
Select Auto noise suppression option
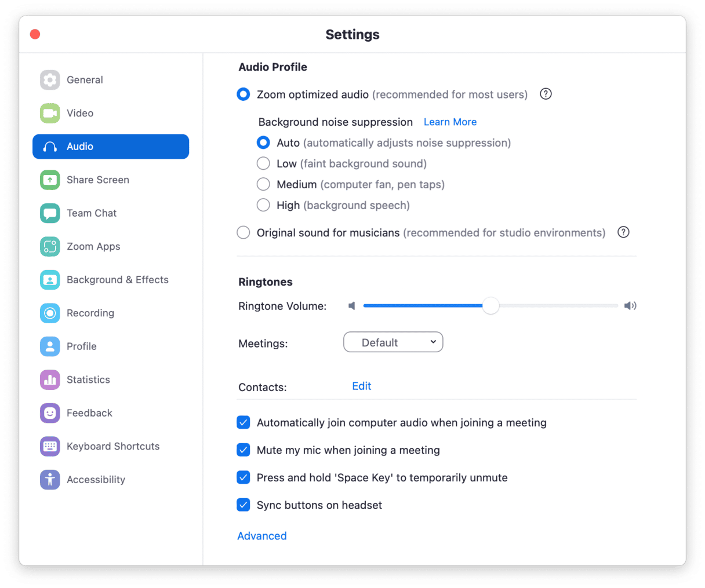pos(263,143)
